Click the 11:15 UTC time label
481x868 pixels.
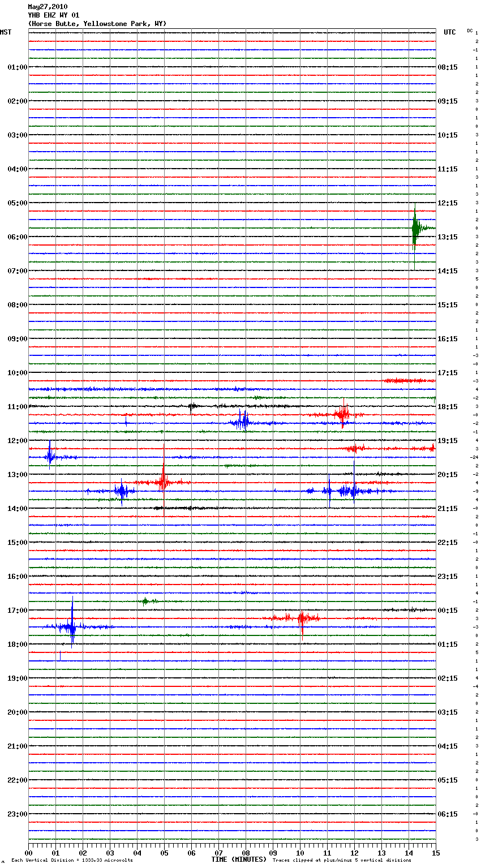tap(448, 169)
